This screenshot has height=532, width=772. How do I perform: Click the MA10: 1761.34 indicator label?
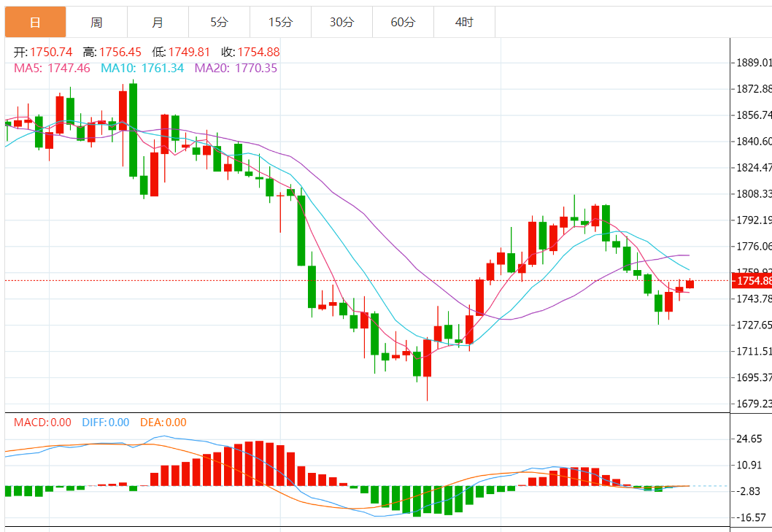click(x=142, y=68)
